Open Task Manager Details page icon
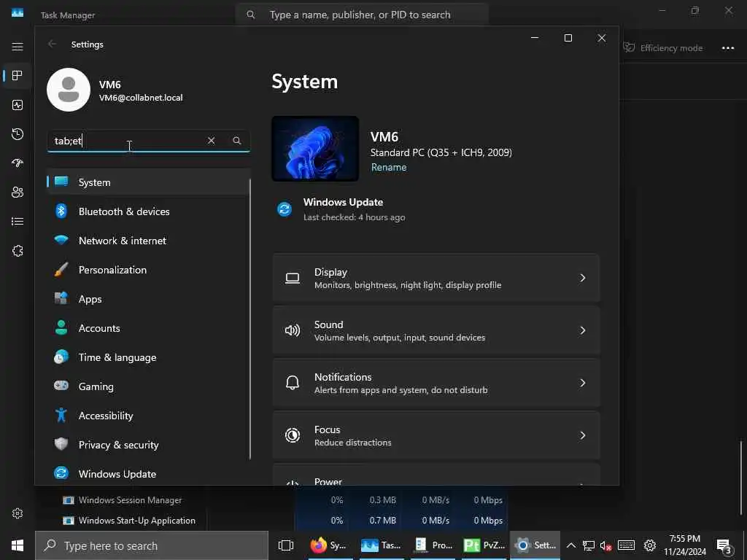747x560 pixels. coord(18,222)
